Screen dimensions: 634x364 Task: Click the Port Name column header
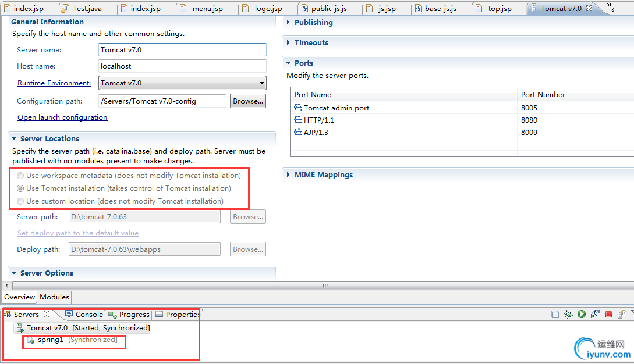pos(403,95)
